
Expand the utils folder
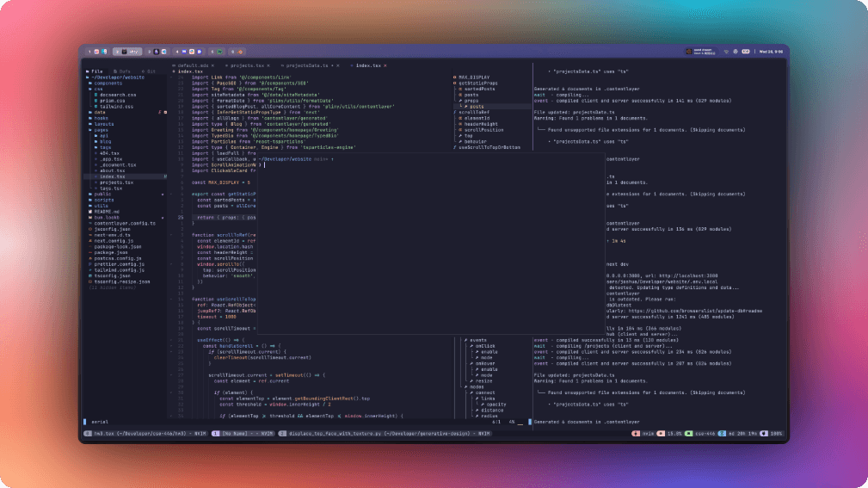[101, 206]
